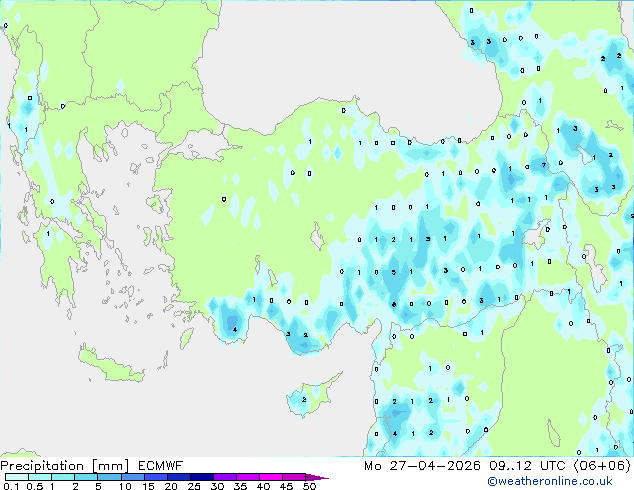Click the "10" legend scale label
This screenshot has width=634, height=490.
click(x=125, y=486)
